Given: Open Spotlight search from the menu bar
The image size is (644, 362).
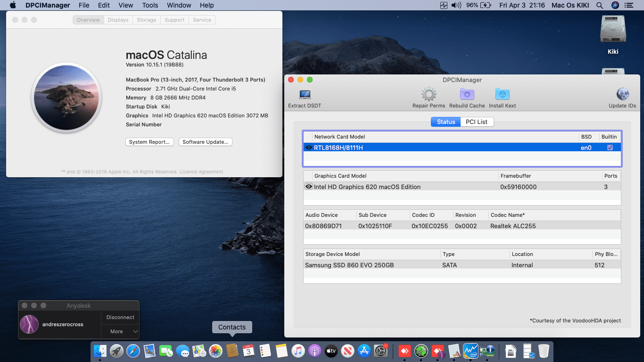Looking at the screenshot, I should [599, 5].
